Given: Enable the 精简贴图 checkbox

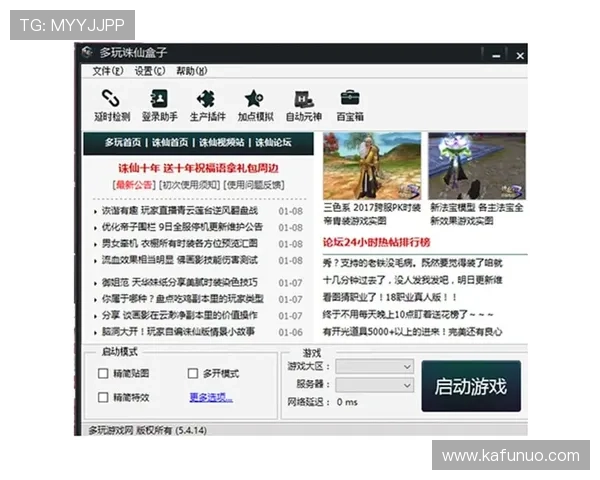Looking at the screenshot, I should point(103,373).
